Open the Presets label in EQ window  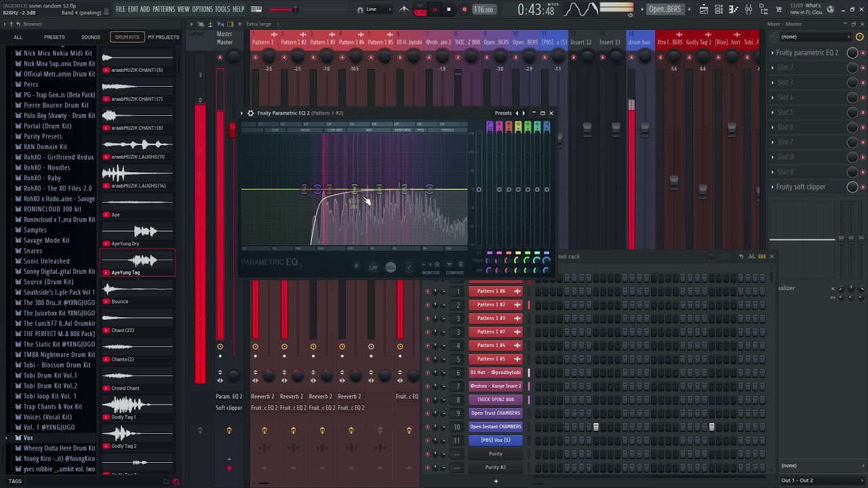point(503,113)
